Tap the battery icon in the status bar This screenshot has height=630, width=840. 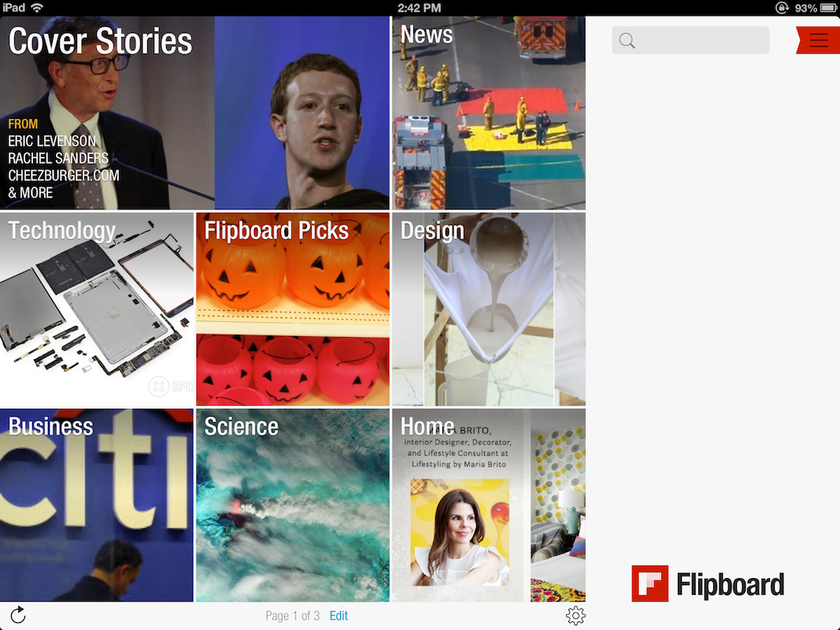click(828, 8)
